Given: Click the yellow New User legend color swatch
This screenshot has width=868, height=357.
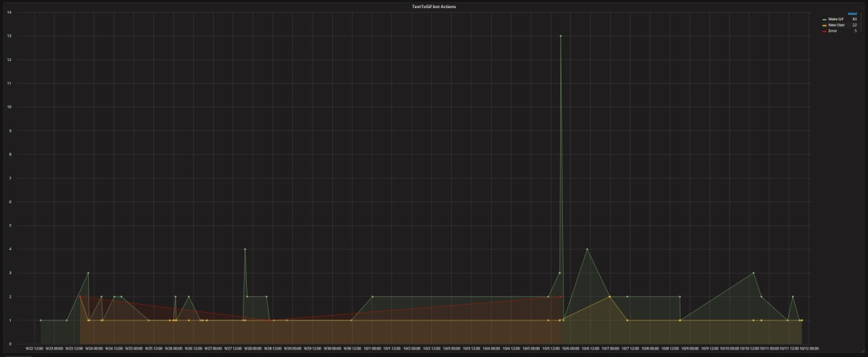Looking at the screenshot, I should pos(825,25).
